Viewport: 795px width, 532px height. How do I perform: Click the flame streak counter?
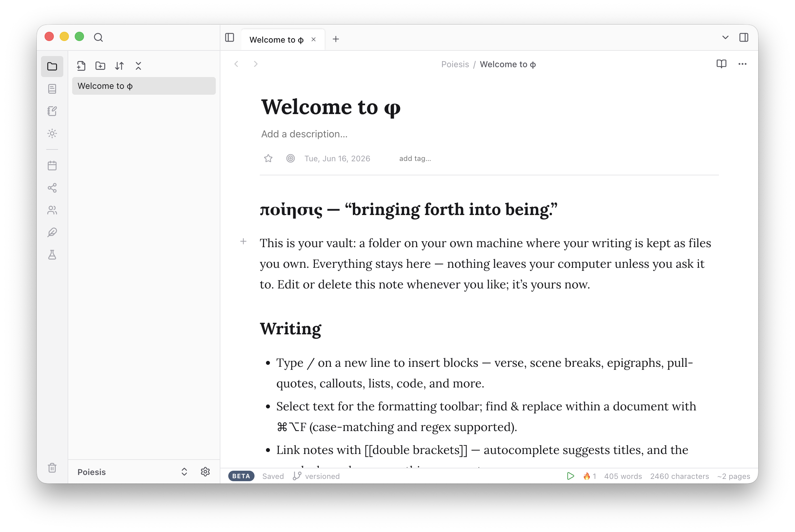590,476
